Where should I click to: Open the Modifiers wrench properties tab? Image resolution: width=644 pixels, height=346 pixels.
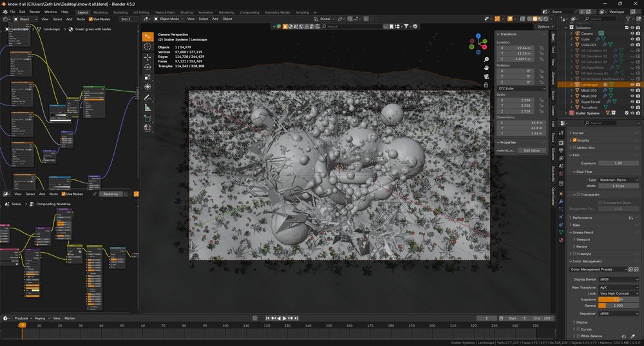pyautogui.click(x=561, y=201)
